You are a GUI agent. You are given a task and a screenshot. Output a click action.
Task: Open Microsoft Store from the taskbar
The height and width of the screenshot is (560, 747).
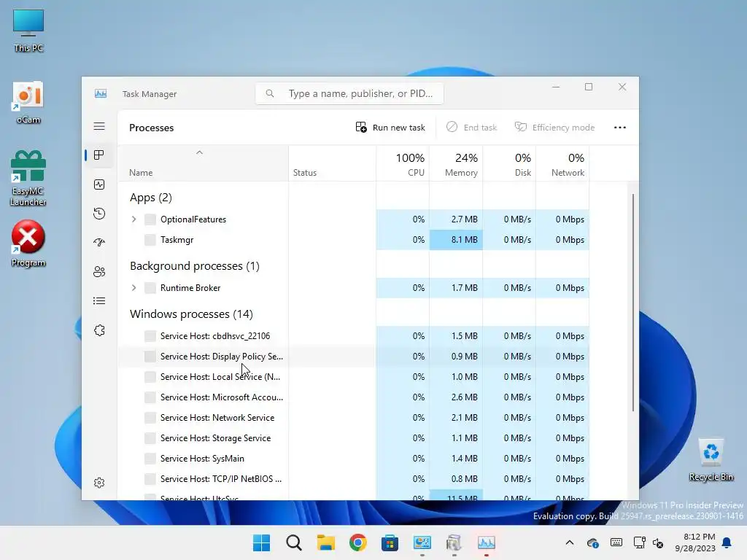(x=390, y=542)
